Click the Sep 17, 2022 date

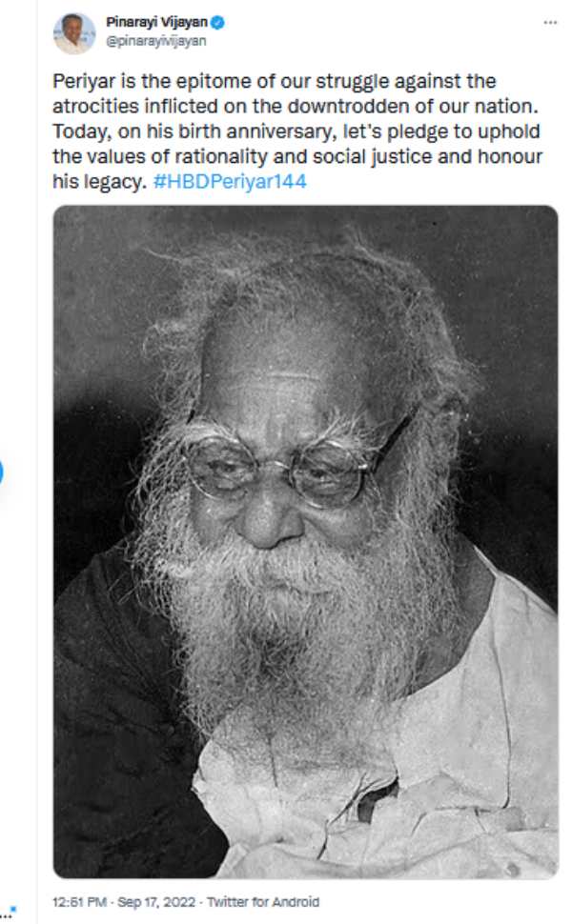[156, 901]
